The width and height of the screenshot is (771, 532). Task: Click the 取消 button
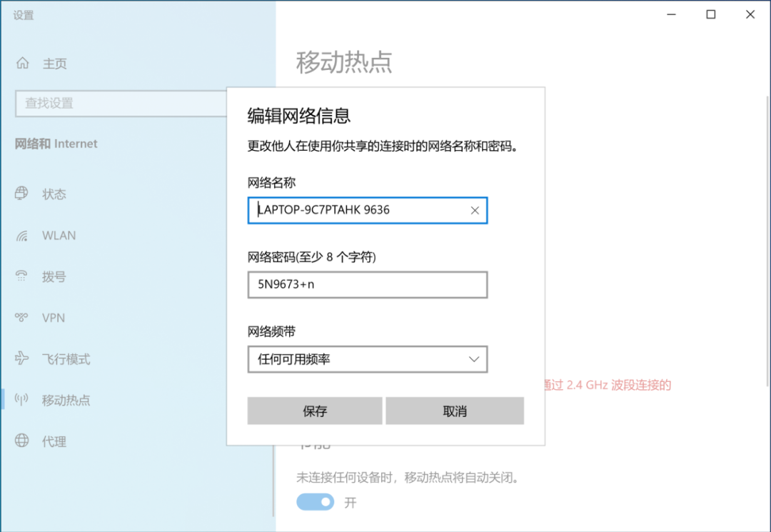(x=455, y=411)
